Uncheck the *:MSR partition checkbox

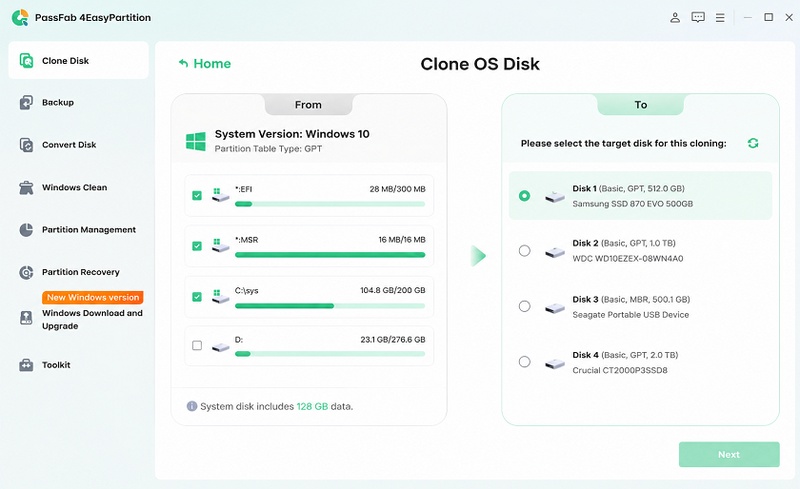pos(197,246)
